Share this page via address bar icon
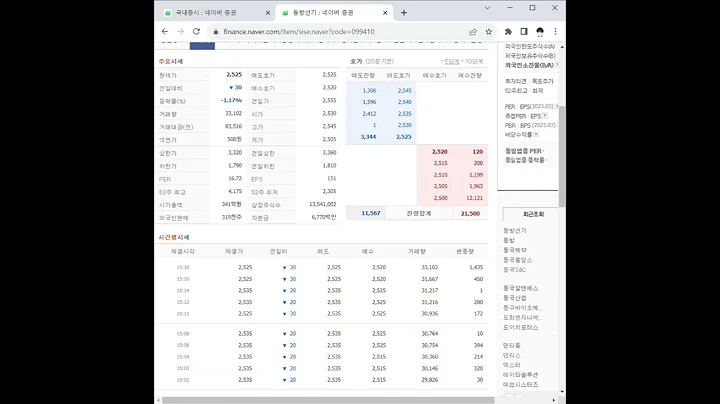This screenshot has width=720, height=404. pyautogui.click(x=473, y=32)
